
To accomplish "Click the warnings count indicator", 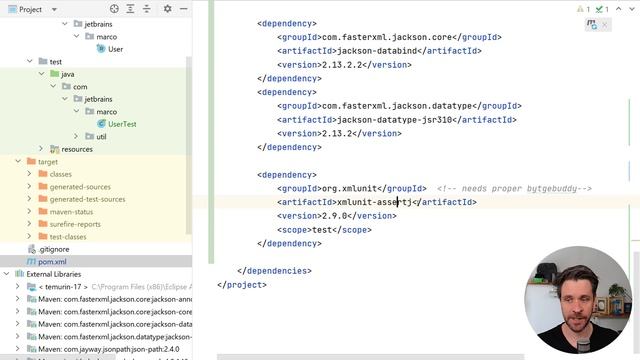I will pos(583,9).
